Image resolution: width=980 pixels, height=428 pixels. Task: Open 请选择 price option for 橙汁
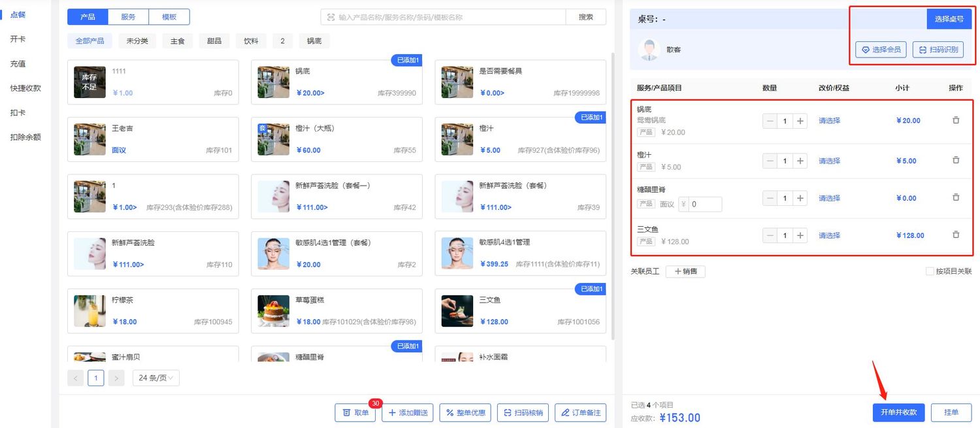coord(829,161)
